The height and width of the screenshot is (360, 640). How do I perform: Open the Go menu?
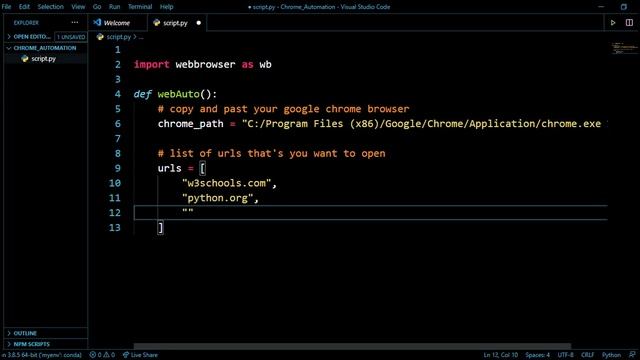(x=97, y=7)
